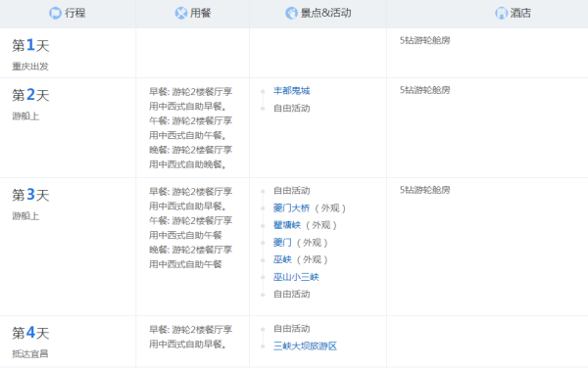
Task: Click the 重庆出发 text under day 1
Action: tap(30, 67)
